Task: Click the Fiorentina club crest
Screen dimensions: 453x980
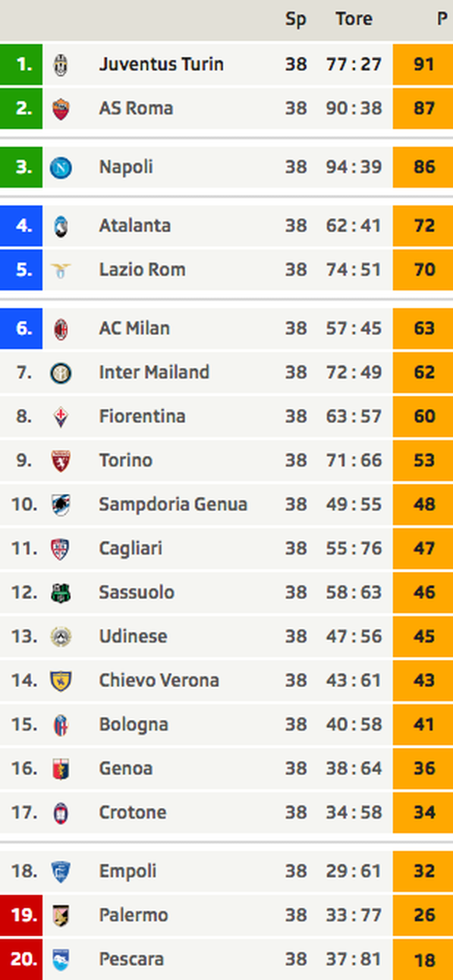Action: tap(61, 417)
